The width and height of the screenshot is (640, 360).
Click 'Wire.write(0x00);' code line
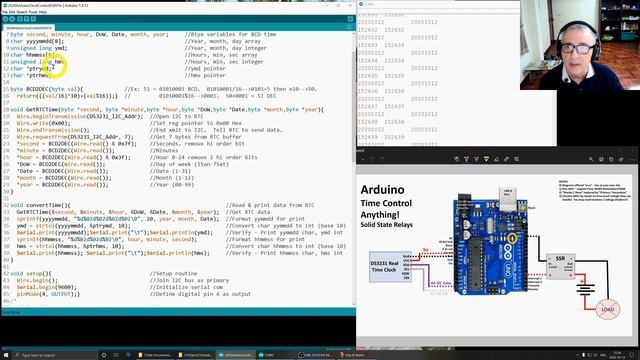(x=43, y=123)
